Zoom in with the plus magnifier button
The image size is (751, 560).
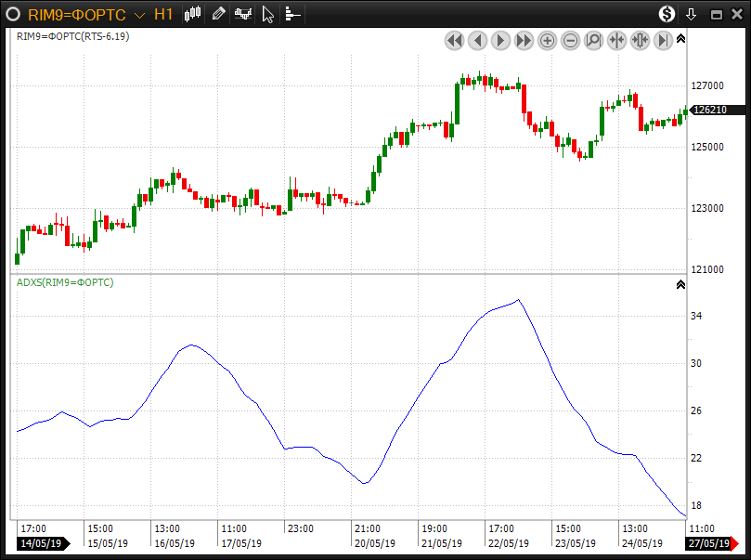(547, 40)
